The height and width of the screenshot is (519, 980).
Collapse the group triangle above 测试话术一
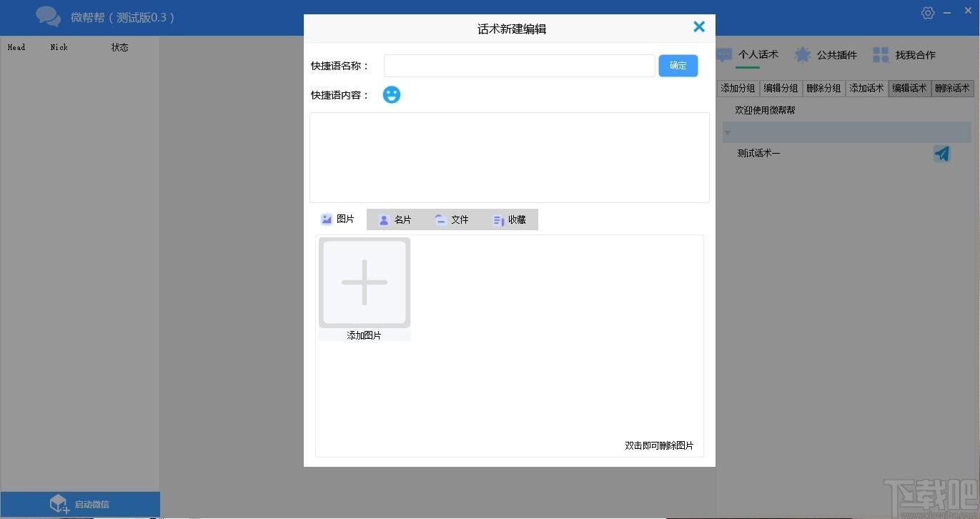[728, 132]
